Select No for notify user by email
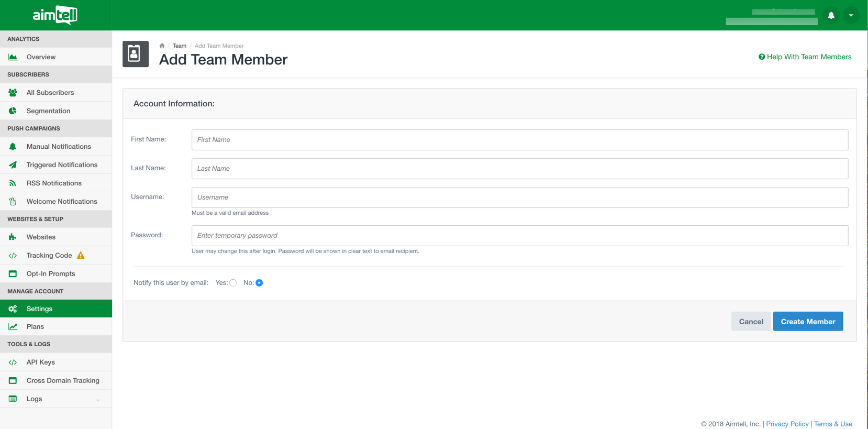 (x=259, y=283)
